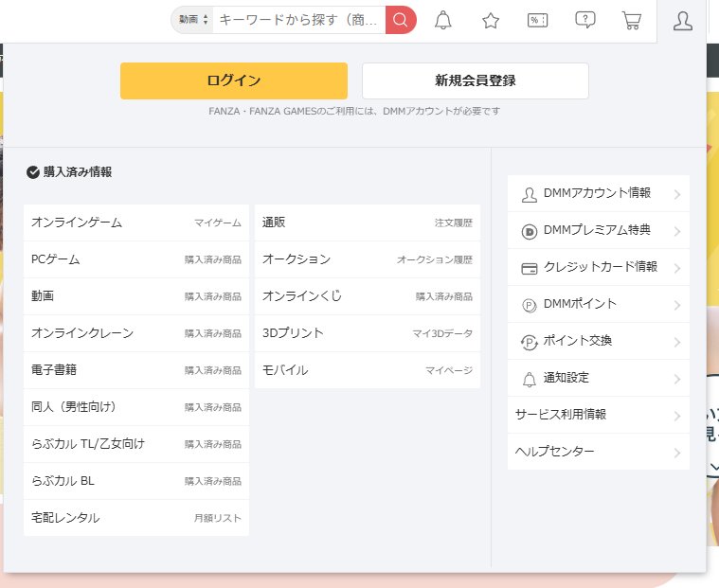The height and width of the screenshot is (588, 719).
Task: Click keyword search input field
Action: coord(299,20)
